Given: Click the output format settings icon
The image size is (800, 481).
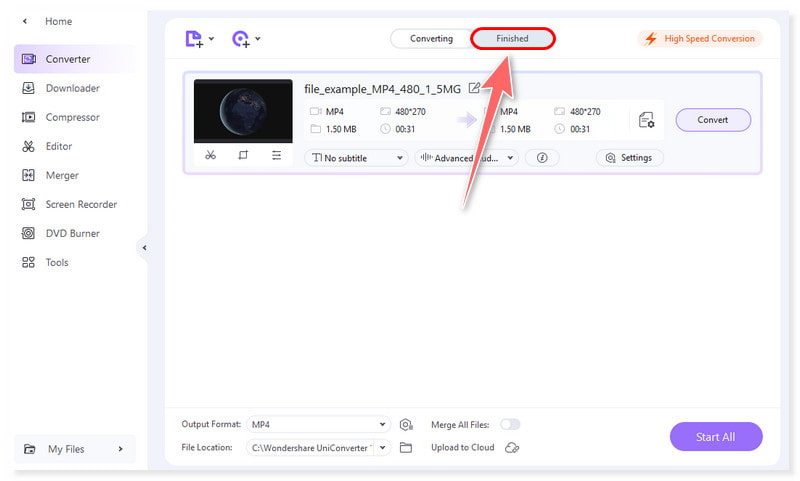Looking at the screenshot, I should click(406, 425).
